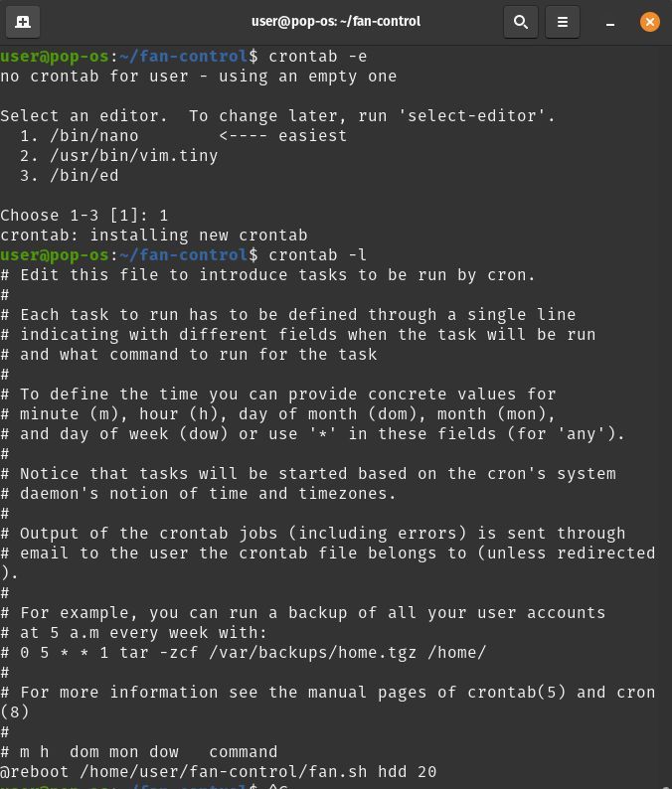Minimize the terminal window
Image resolution: width=672 pixels, height=789 pixels.
click(x=610, y=23)
